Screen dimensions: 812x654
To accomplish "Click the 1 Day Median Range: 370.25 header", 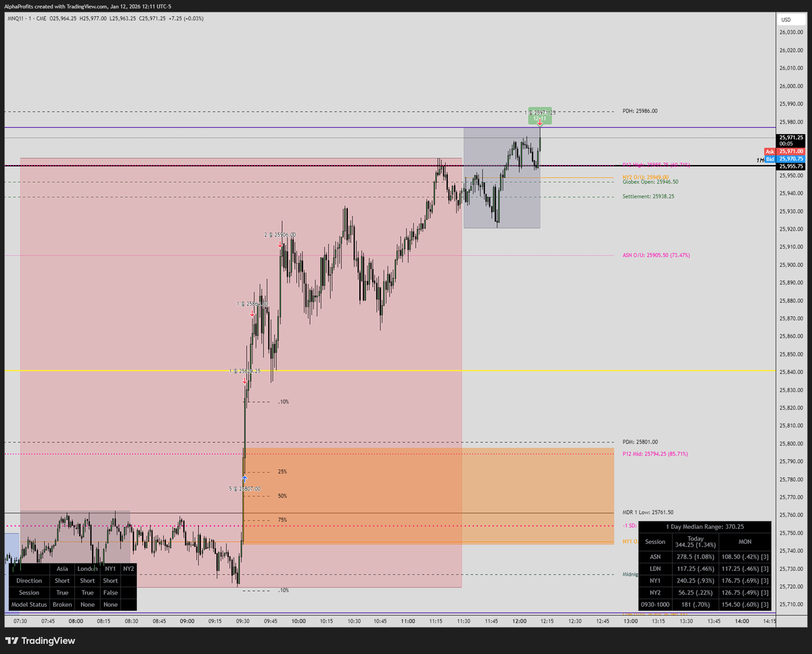I will [x=705, y=526].
